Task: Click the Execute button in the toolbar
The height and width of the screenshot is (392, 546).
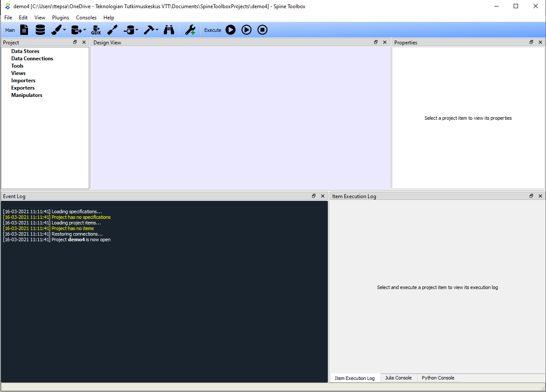Action: point(212,30)
